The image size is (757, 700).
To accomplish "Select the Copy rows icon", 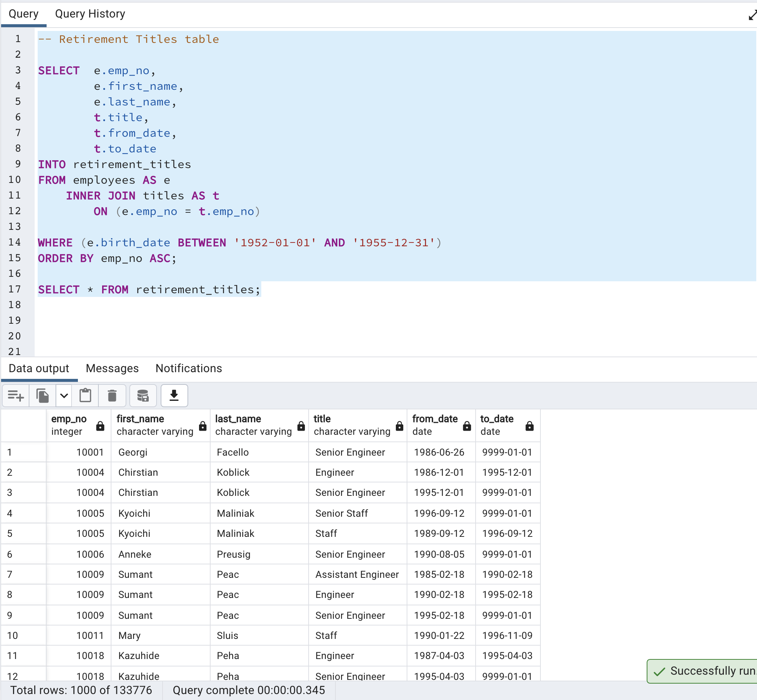I will click(42, 396).
